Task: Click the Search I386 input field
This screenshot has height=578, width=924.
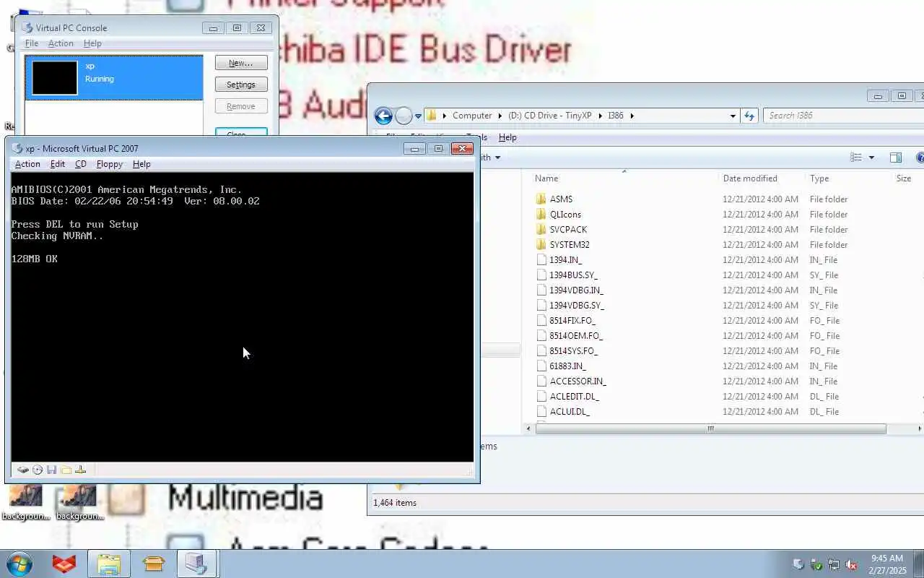Action: 843,116
